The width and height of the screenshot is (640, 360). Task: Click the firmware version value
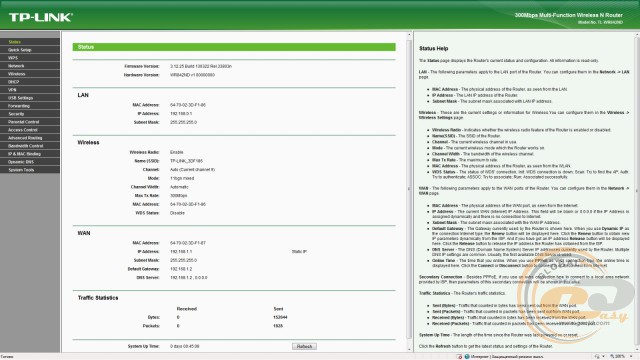pos(201,66)
